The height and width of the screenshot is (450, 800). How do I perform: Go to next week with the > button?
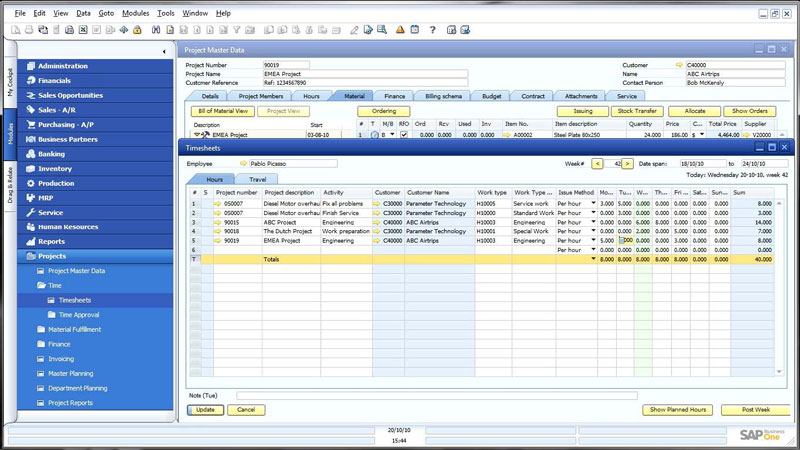tap(628, 164)
